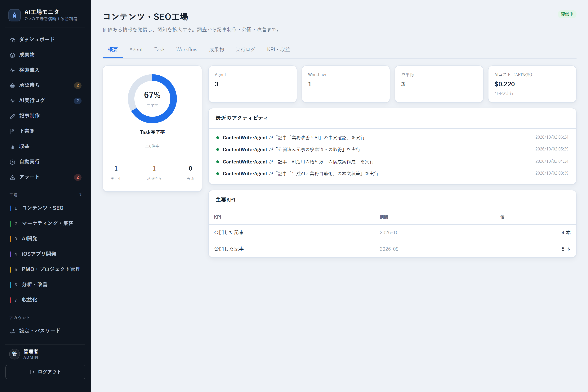Click the 管 admin avatar circle
The width and height of the screenshot is (588, 392).
pyautogui.click(x=15, y=354)
